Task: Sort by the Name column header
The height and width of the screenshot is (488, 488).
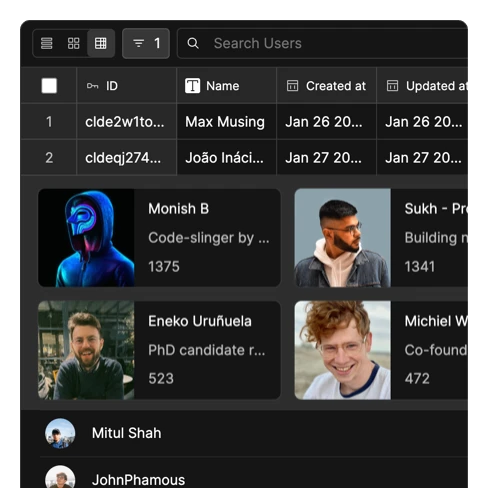Action: [x=227, y=86]
